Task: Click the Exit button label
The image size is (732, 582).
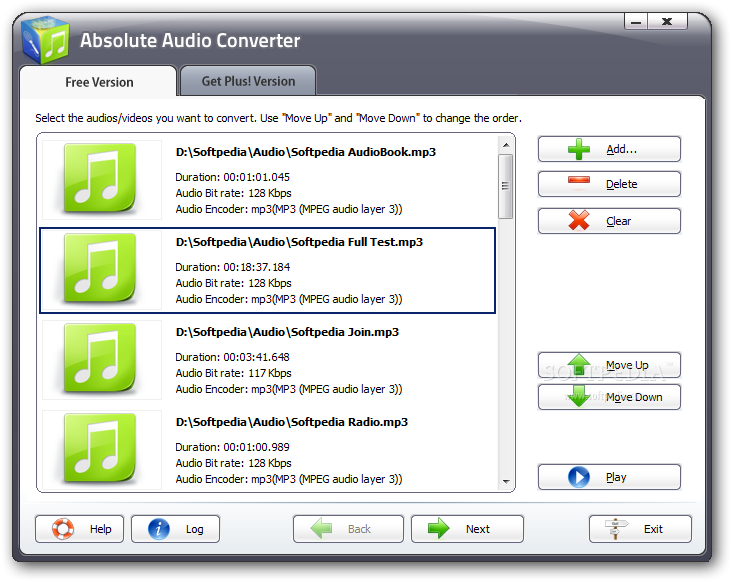Action: [x=653, y=529]
